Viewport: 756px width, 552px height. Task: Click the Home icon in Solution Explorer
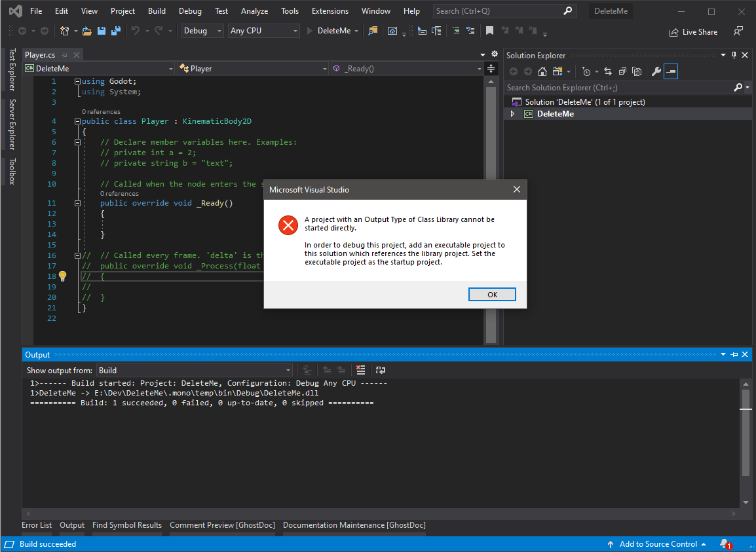click(542, 72)
